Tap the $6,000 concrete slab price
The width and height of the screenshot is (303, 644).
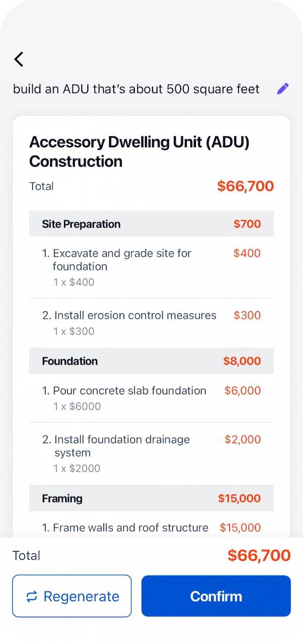click(x=242, y=390)
